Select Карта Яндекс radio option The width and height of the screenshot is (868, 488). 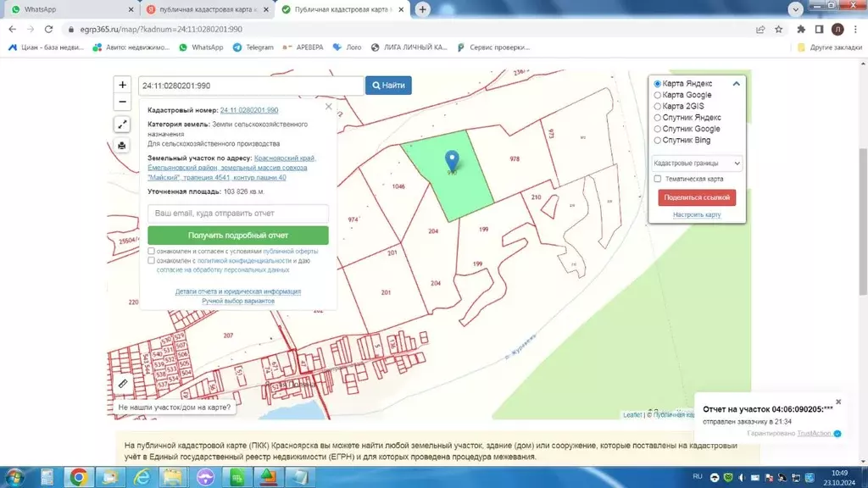(x=657, y=84)
